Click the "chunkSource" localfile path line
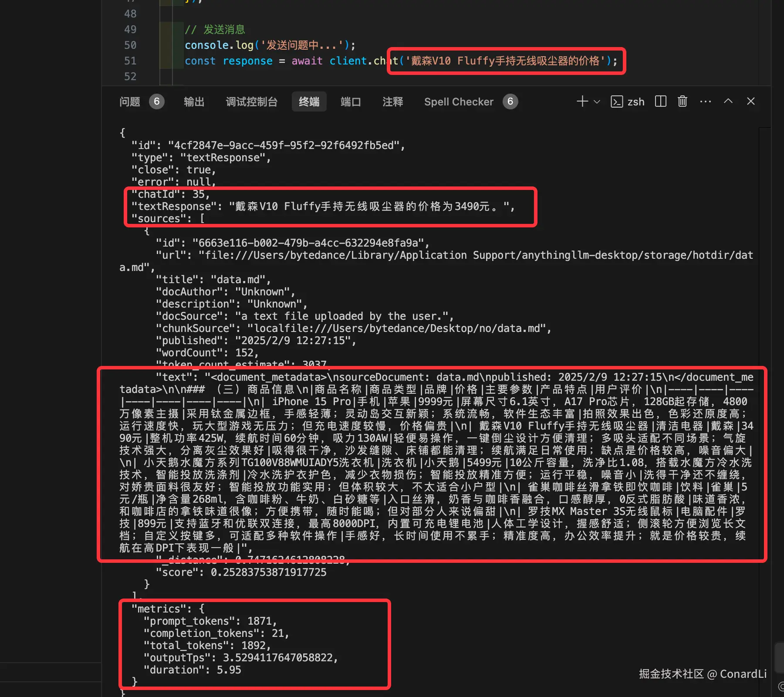Image resolution: width=784 pixels, height=697 pixels. [x=353, y=328]
